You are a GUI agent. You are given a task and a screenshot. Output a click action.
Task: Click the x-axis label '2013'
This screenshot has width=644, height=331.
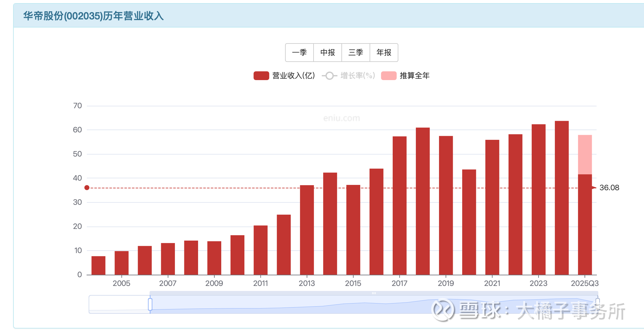(x=307, y=283)
